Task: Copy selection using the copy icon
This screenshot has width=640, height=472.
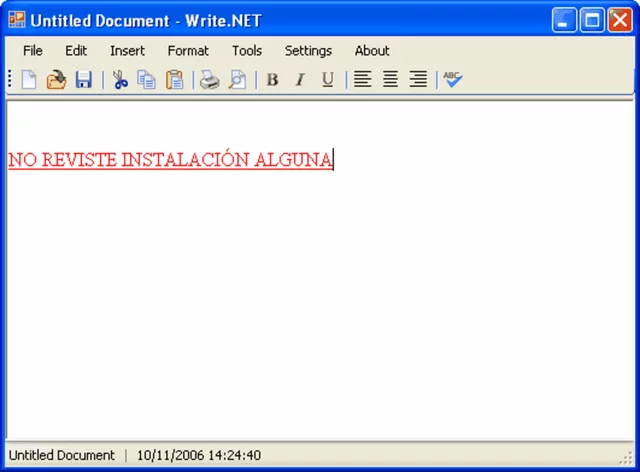Action: point(147,79)
